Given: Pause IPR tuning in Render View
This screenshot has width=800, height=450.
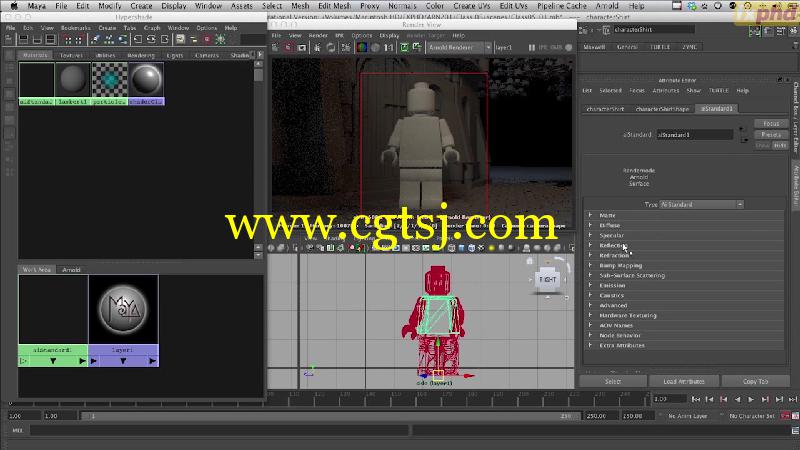Looking at the screenshot, I should 532,47.
